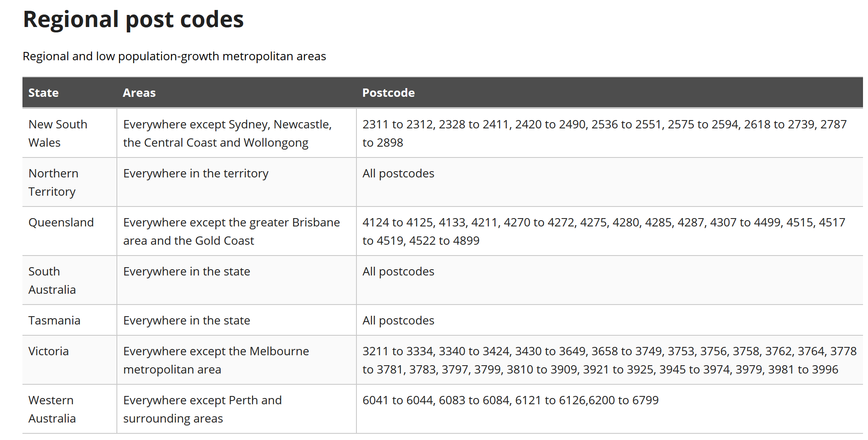
Task: Click the Victoria state cell
Action: [69, 360]
